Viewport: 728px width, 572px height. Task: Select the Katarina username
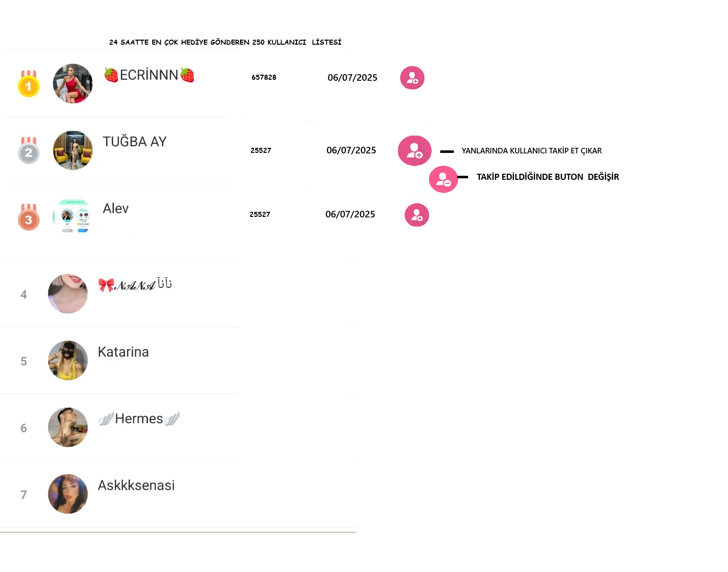coord(123,352)
